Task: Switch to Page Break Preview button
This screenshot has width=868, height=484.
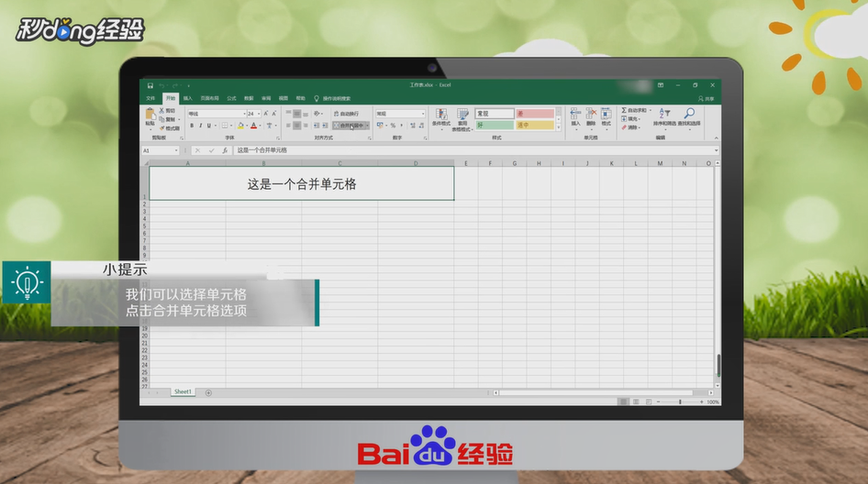Action: point(648,401)
